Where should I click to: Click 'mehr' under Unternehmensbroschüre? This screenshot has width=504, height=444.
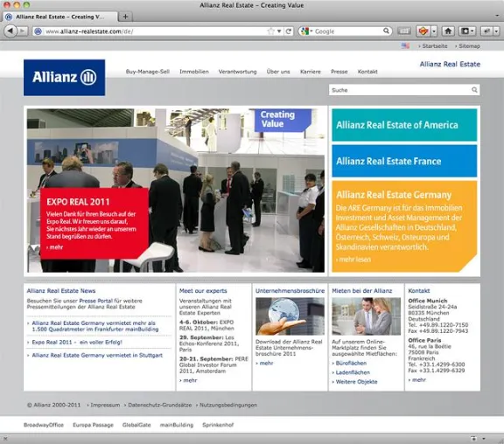pyautogui.click(x=264, y=363)
